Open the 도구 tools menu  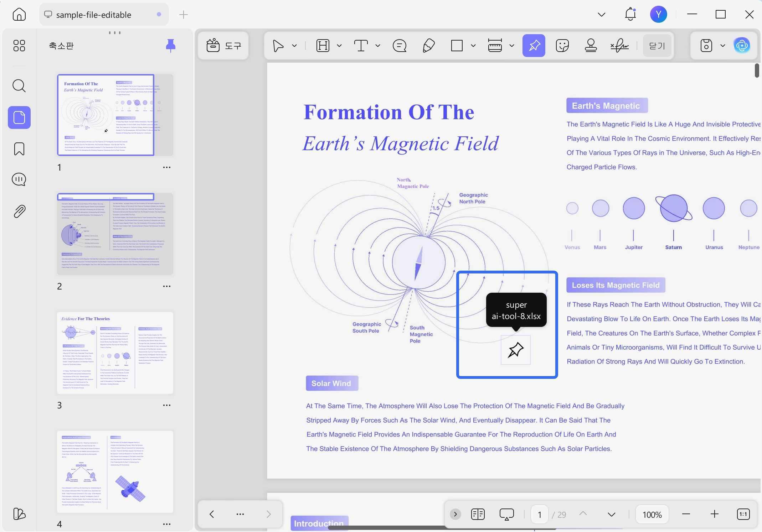click(224, 46)
